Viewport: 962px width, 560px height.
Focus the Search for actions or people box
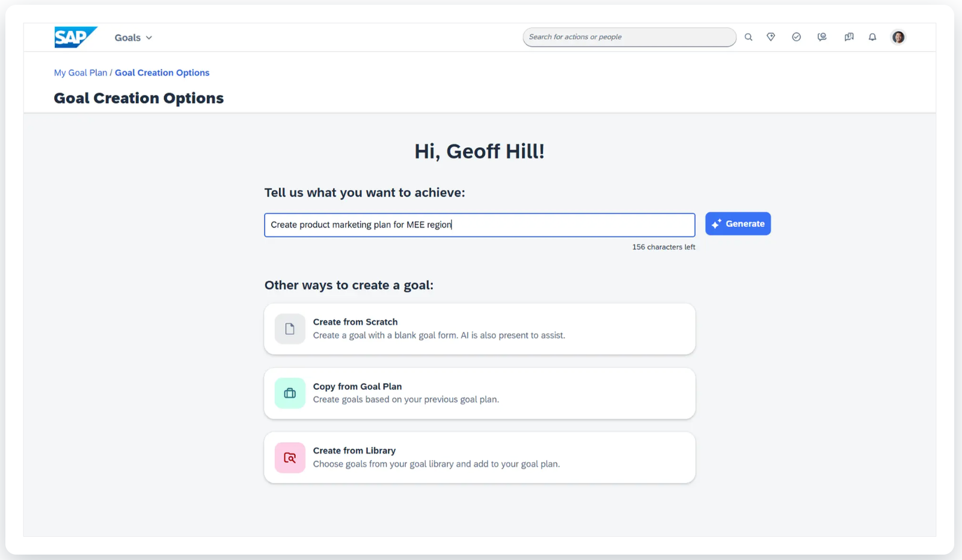628,37
